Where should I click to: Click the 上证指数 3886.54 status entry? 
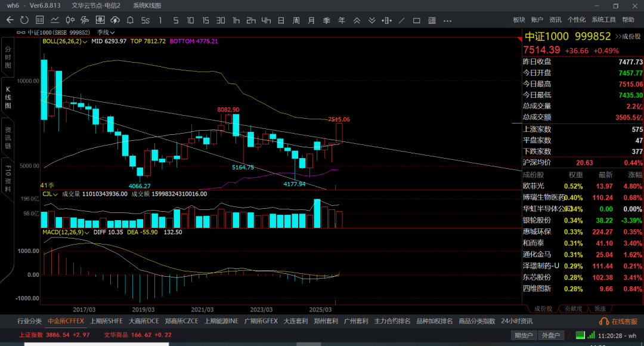coord(54,335)
